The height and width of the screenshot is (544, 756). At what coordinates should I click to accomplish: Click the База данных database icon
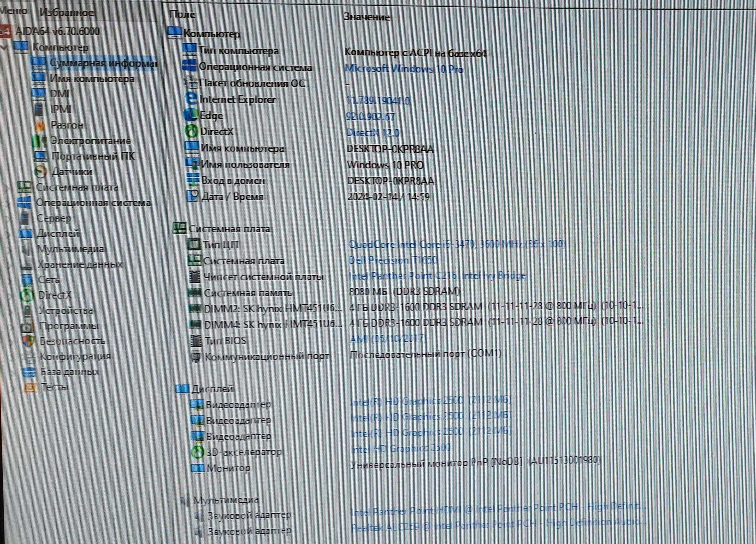(29, 372)
